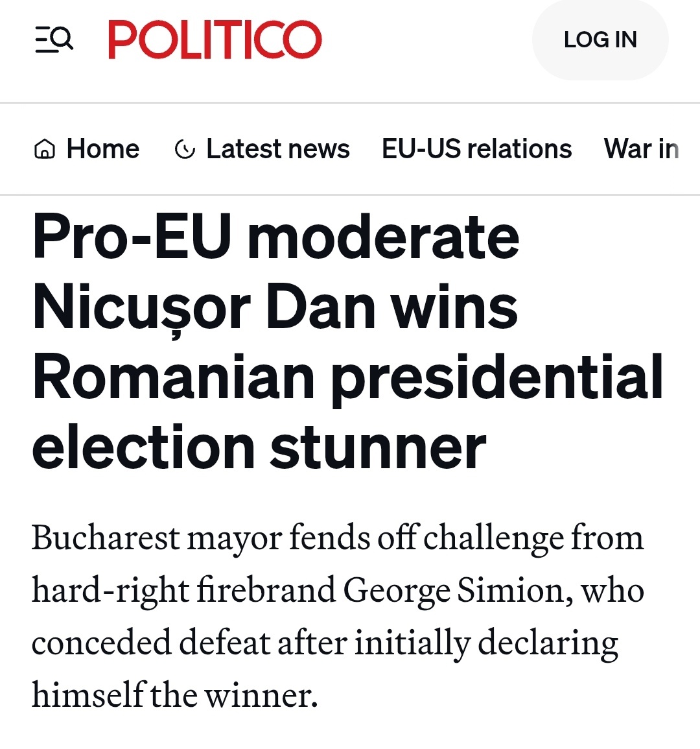Image resolution: width=700 pixels, height=749 pixels.
Task: Click the 'Pro-EU moderate' headline line
Action: [276, 237]
